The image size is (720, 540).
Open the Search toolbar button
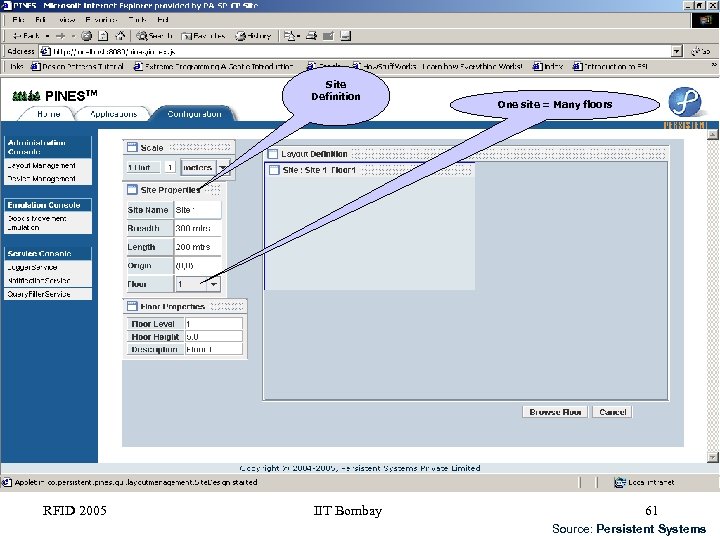coord(155,35)
